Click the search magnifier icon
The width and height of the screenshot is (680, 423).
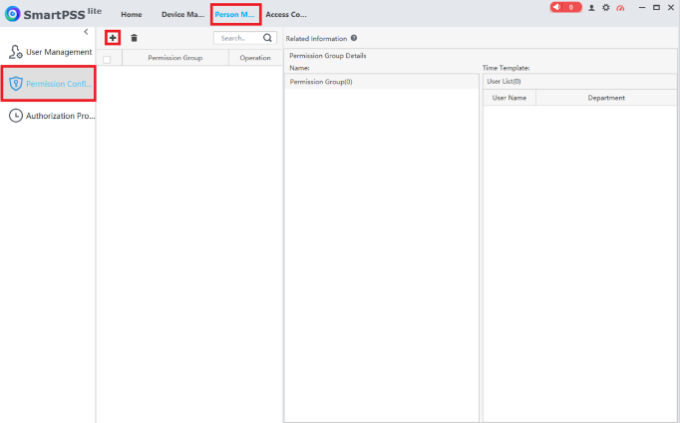point(268,38)
